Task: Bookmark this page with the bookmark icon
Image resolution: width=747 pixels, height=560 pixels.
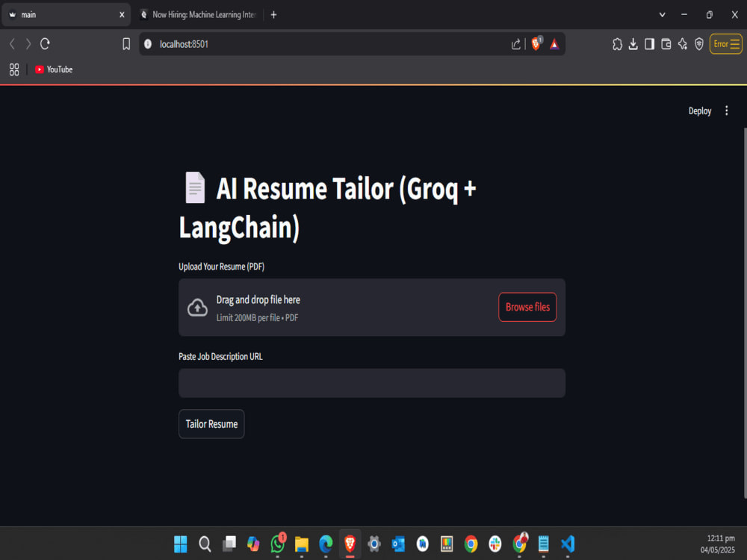Action: coord(126,44)
